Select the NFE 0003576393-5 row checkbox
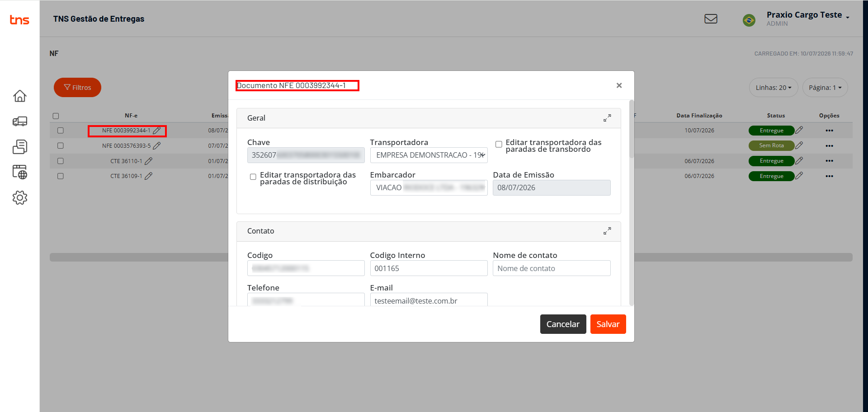This screenshot has height=412, width=868. (x=61, y=146)
